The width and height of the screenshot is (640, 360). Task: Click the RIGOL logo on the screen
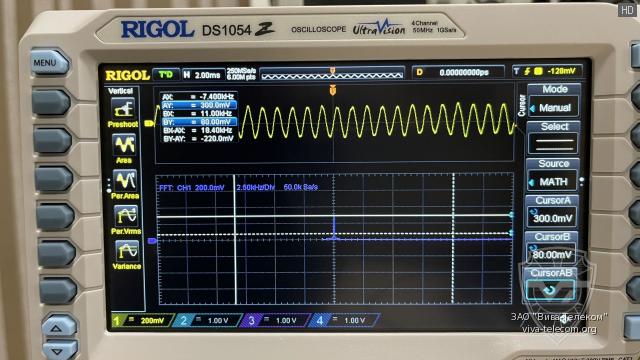pos(128,76)
